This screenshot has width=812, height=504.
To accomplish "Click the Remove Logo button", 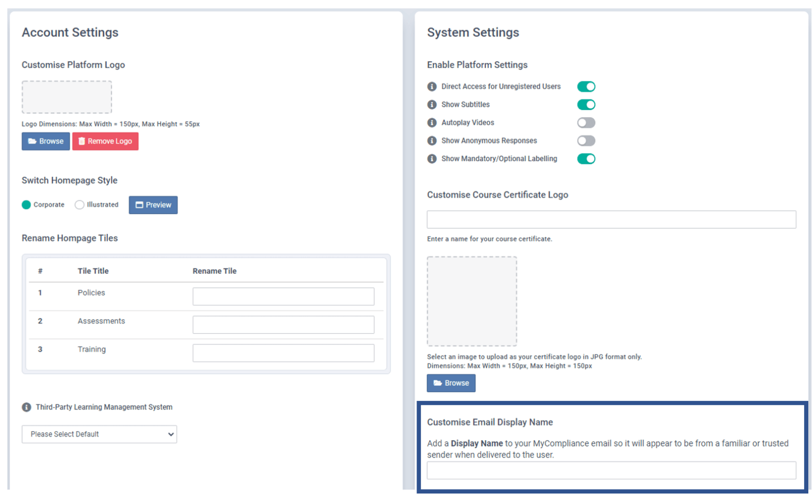I will coord(105,141).
